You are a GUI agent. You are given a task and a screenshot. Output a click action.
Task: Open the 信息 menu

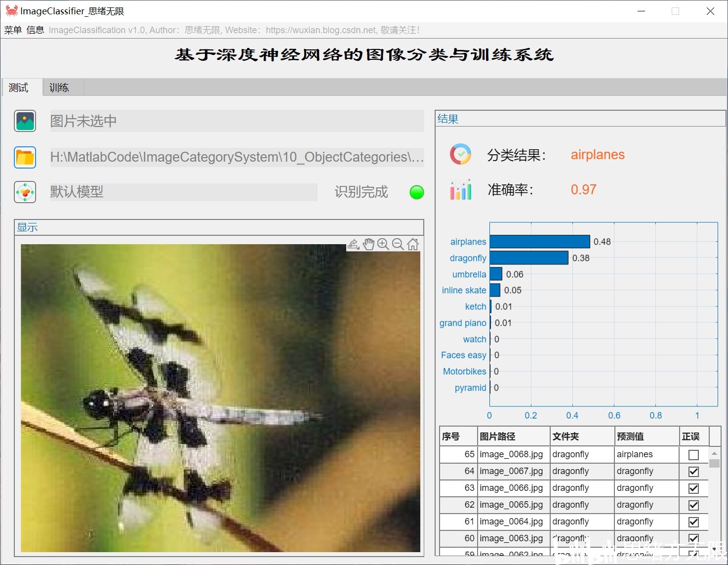[35, 30]
